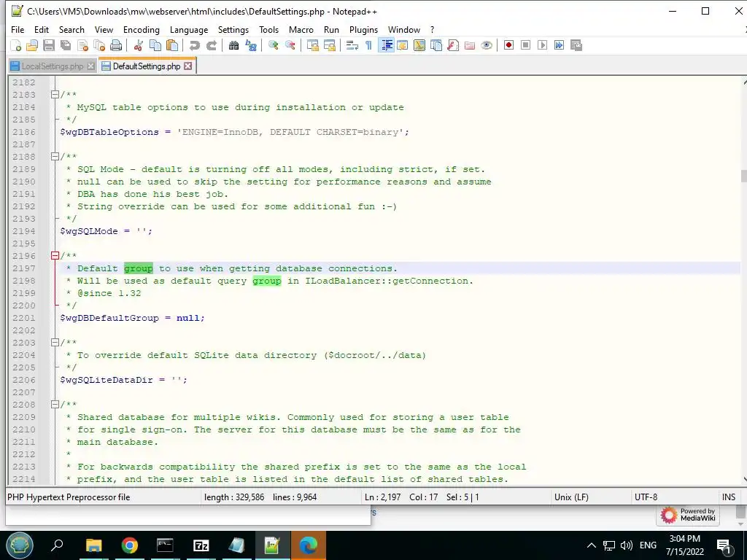The height and width of the screenshot is (560, 747).
Task: Click the Print icon in toolbar
Action: point(116,45)
